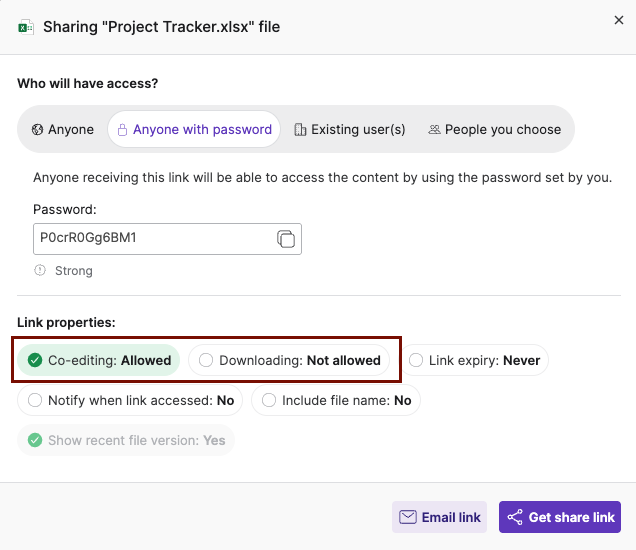Screen dimensions: 636x550
Task: Click the info icon next to Strong
Action: coord(40,270)
